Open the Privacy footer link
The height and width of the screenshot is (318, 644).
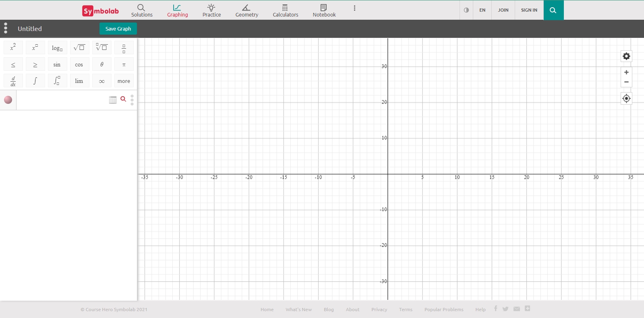pyautogui.click(x=379, y=310)
